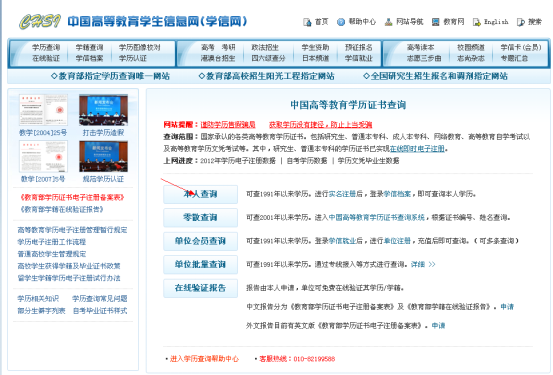This screenshot has height=375, width=553.
Task: Open the 打击学历造假 photo thumbnail
Action: (103, 110)
